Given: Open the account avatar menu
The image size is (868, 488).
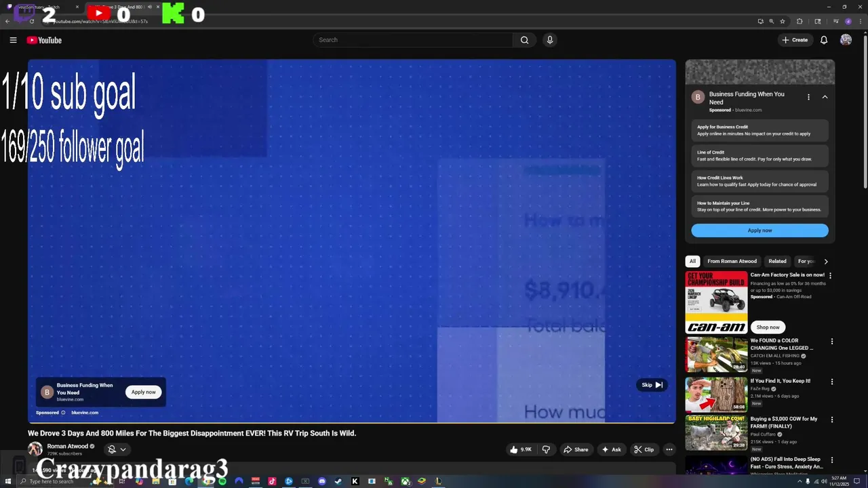Looking at the screenshot, I should click(x=846, y=40).
